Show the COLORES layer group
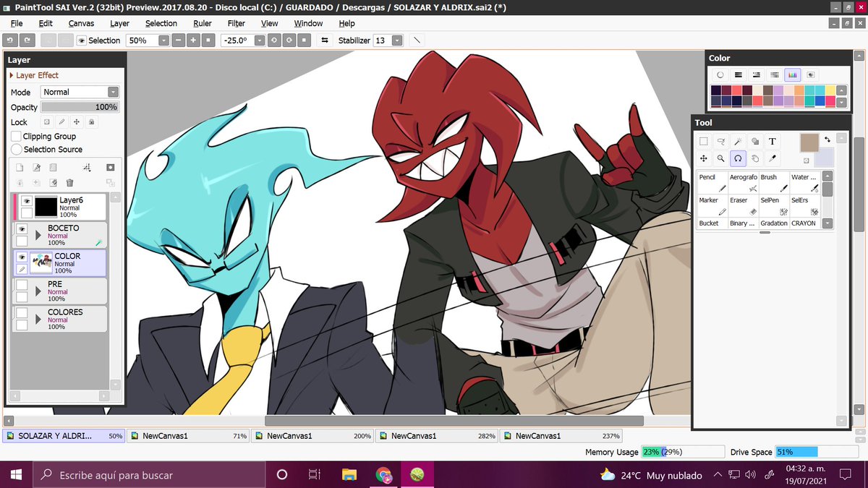The width and height of the screenshot is (868, 488). [x=22, y=313]
